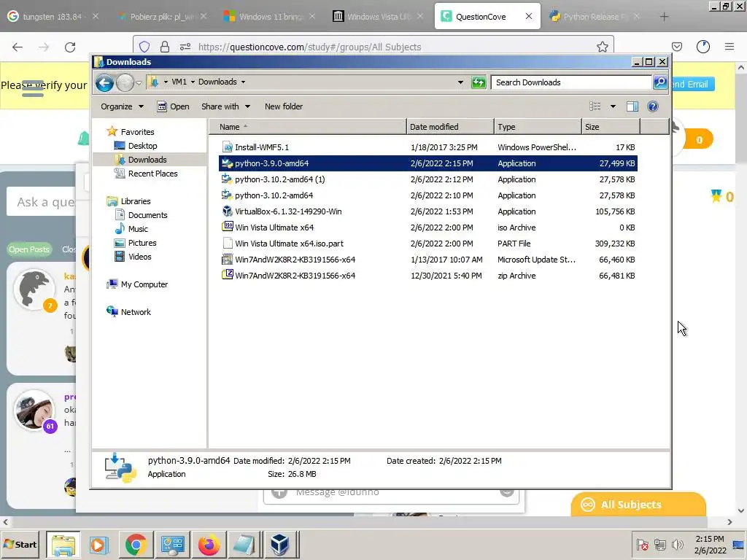
Task: Open dropdown arrow after VM1 in path
Action: (x=193, y=82)
